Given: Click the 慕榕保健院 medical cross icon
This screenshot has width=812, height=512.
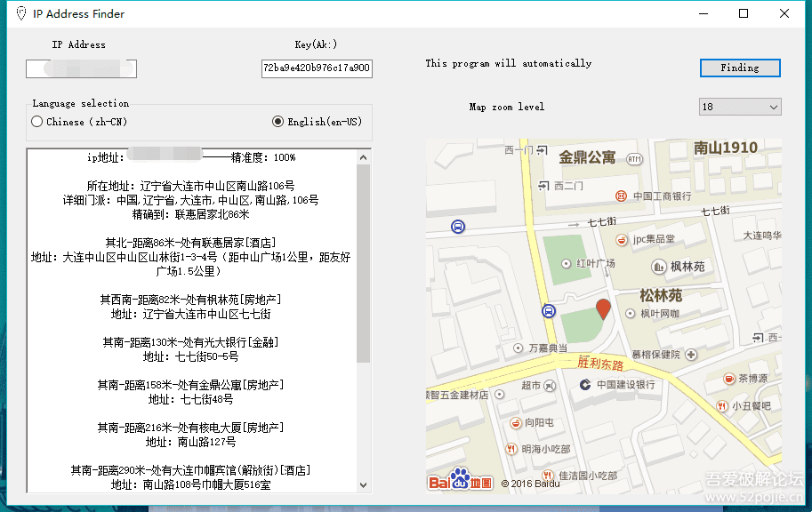Looking at the screenshot, I should click(691, 355).
